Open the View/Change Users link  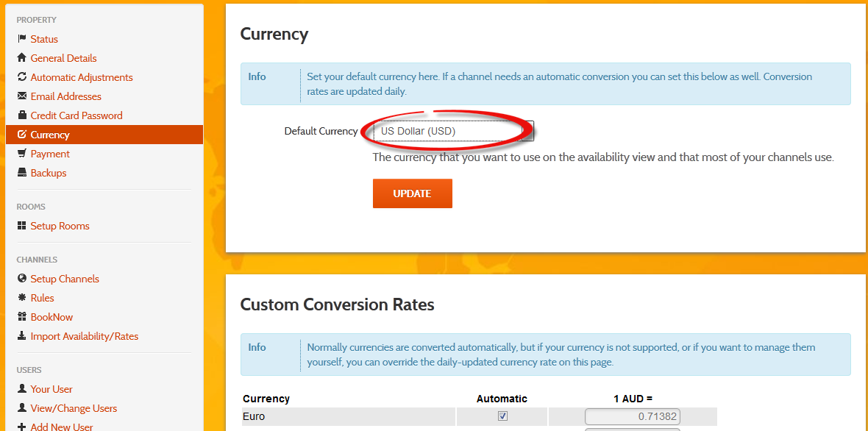click(x=74, y=408)
